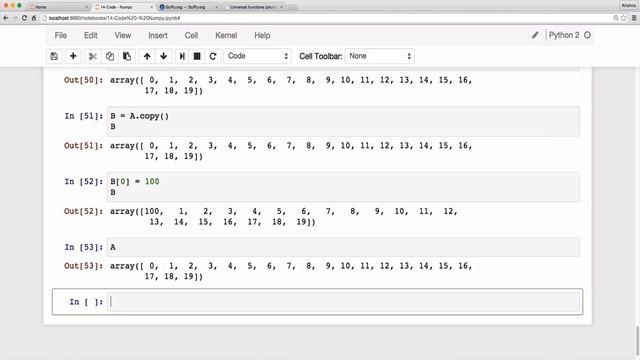This screenshot has height=360, width=640.
Task: Click the localhost address bar
Action: click(327, 18)
